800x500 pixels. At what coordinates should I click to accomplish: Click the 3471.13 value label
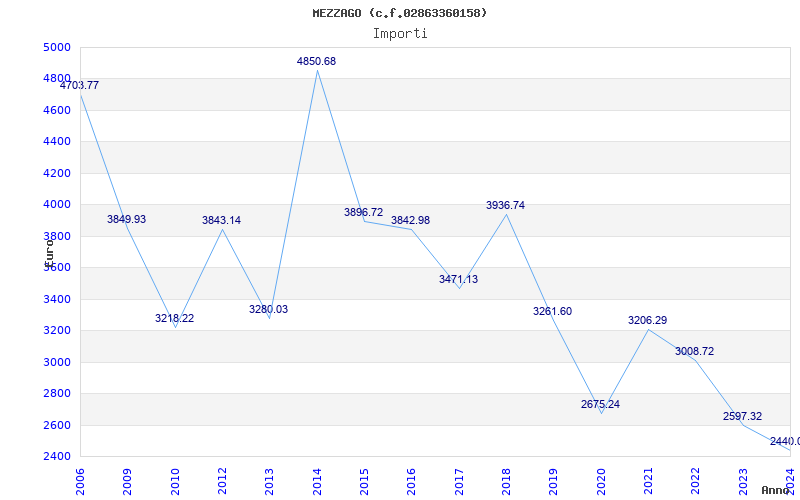coord(458,280)
